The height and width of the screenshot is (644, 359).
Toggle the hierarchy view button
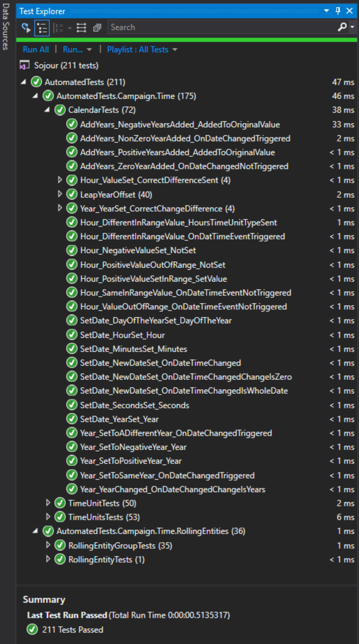[x=42, y=28]
